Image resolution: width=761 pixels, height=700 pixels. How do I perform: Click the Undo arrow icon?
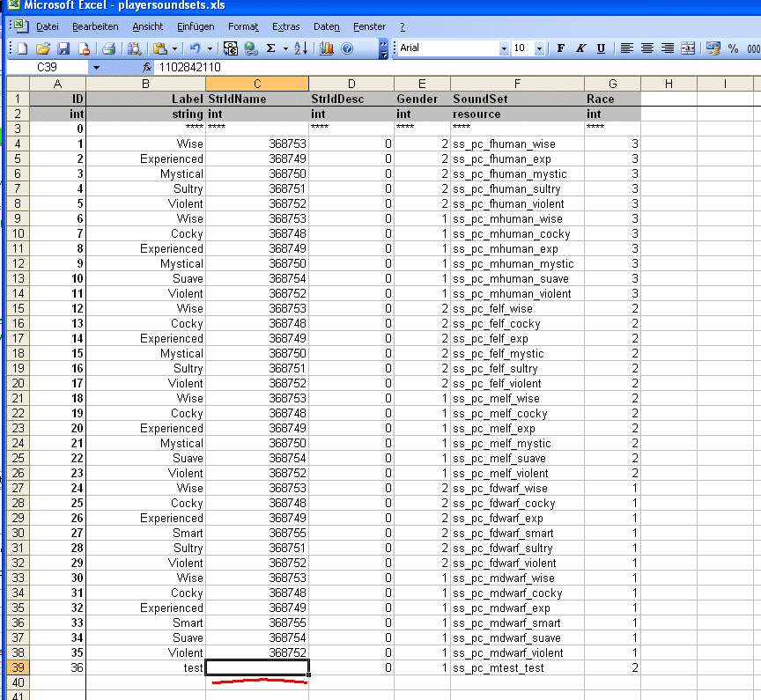coord(195,48)
